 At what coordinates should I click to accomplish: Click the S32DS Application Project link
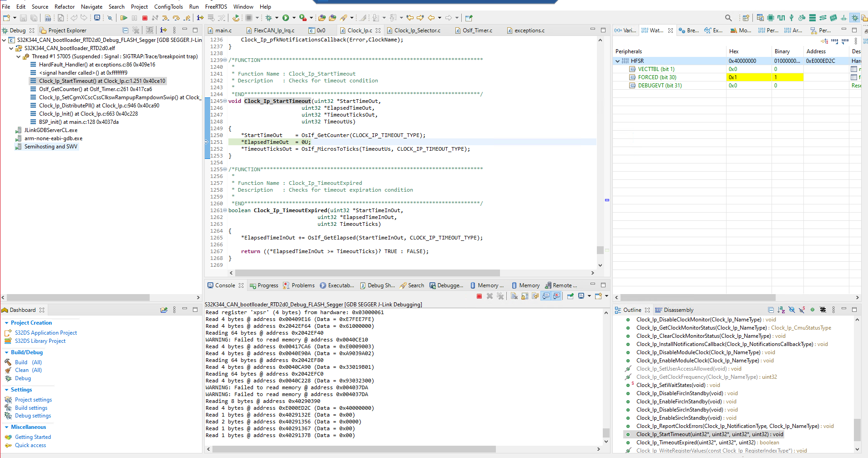46,333
